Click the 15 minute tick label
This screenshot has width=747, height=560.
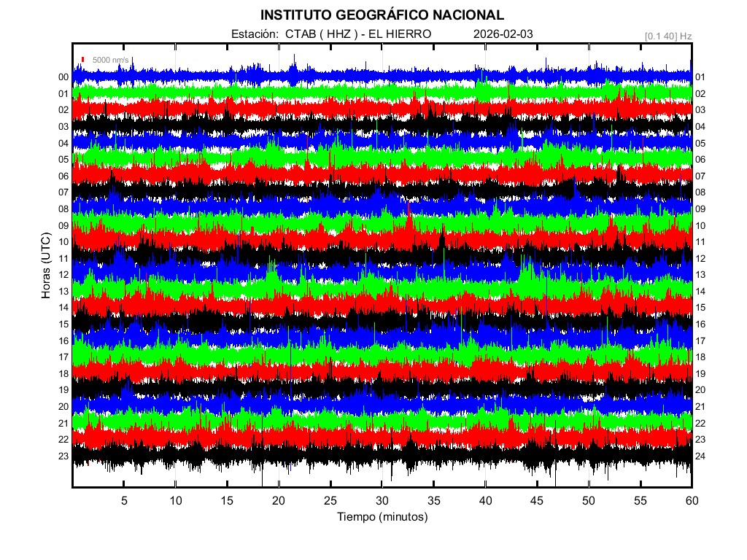[228, 501]
